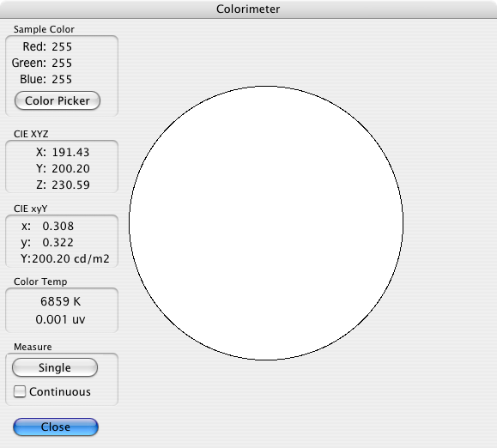This screenshot has width=497, height=448.
Task: Select the Blue value 255
Action: click(x=62, y=79)
